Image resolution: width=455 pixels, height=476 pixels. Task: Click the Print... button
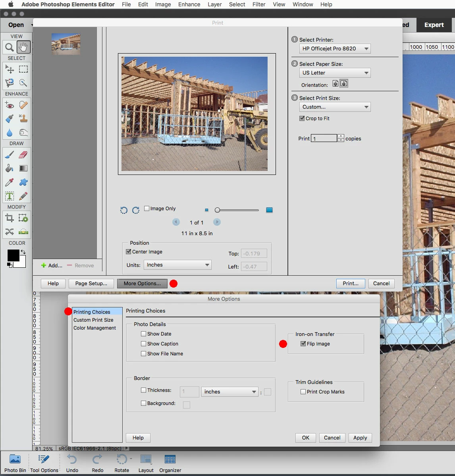pyautogui.click(x=351, y=283)
